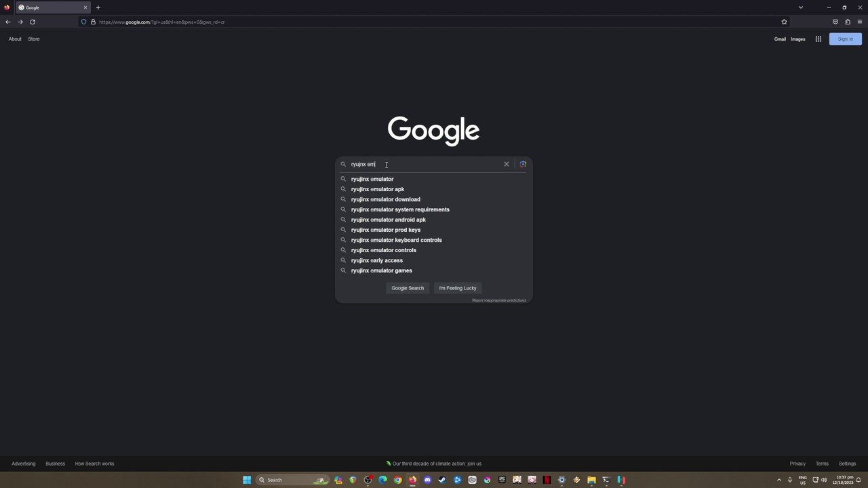Open File Explorer from the taskbar

point(591,480)
